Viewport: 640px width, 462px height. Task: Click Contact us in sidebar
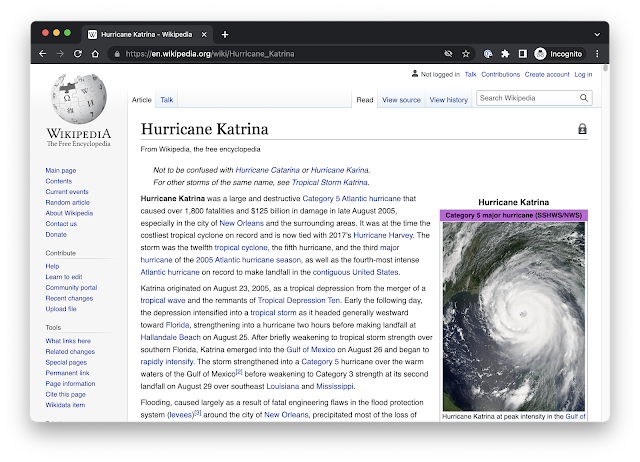coord(61,224)
